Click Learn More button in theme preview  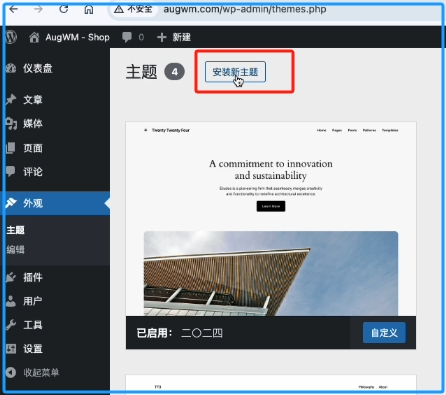pos(271,206)
